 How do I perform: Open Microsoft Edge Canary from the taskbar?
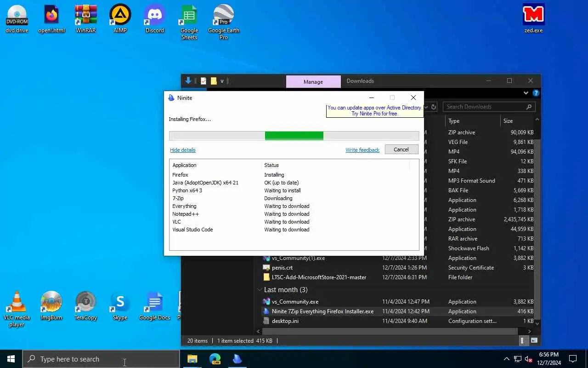pyautogui.click(x=215, y=359)
